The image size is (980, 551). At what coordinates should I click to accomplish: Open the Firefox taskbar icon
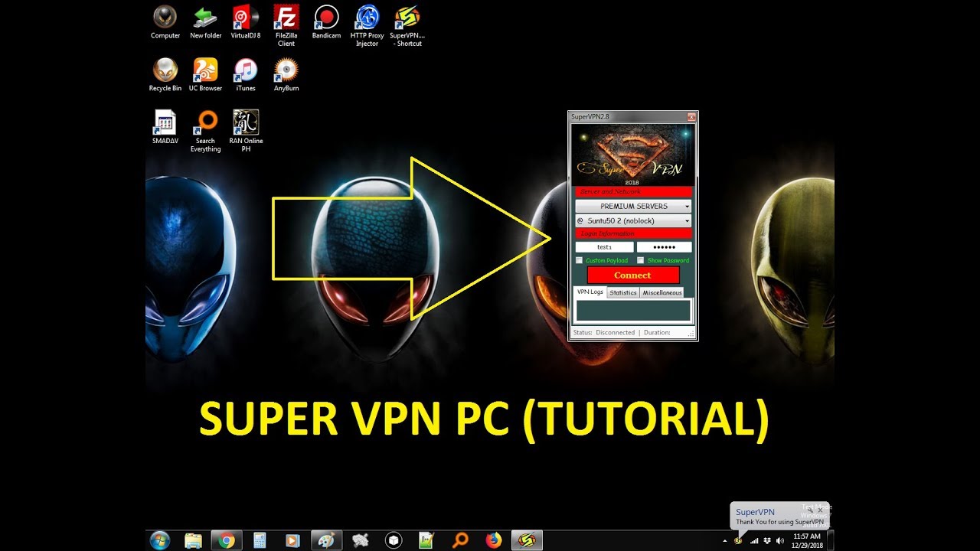coord(494,540)
